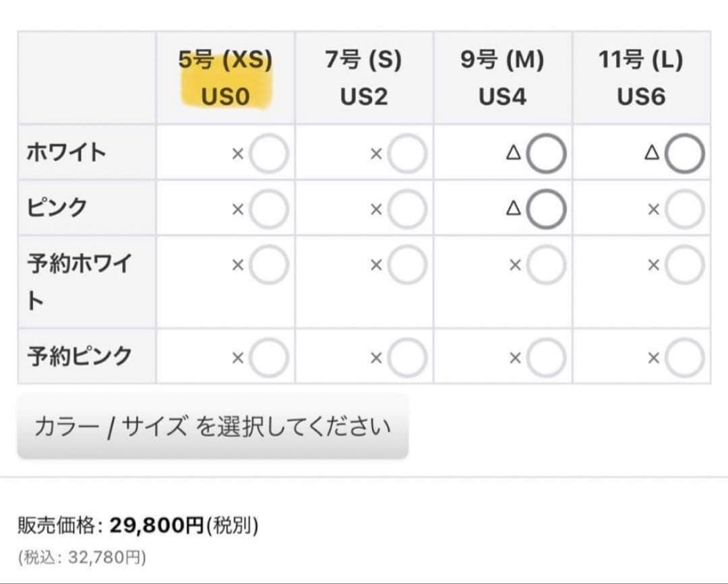
Task: Select White in size 11号 (L)
Action: click(x=685, y=154)
